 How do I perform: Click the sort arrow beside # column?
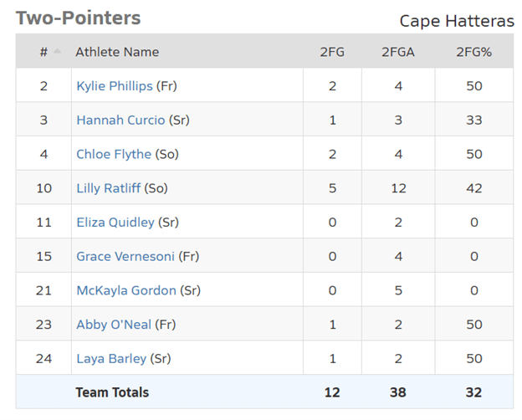pyautogui.click(x=57, y=51)
